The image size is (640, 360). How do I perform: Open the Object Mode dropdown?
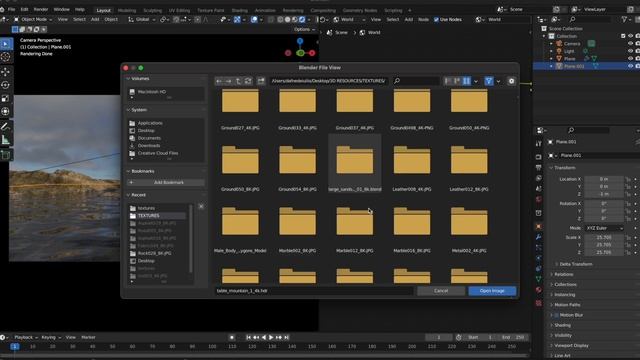(33, 19)
